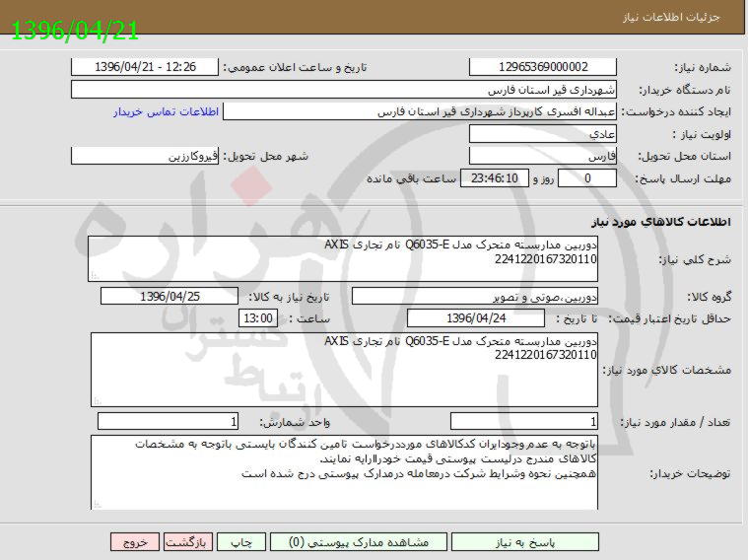Click the بازگشت back button
Viewport: 748px width, 560px height.
(x=188, y=542)
